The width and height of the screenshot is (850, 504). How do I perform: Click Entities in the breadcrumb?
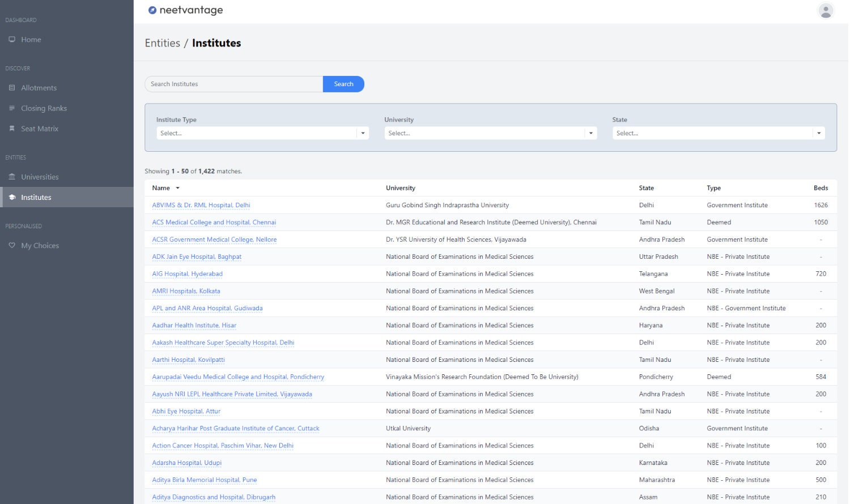(x=162, y=43)
